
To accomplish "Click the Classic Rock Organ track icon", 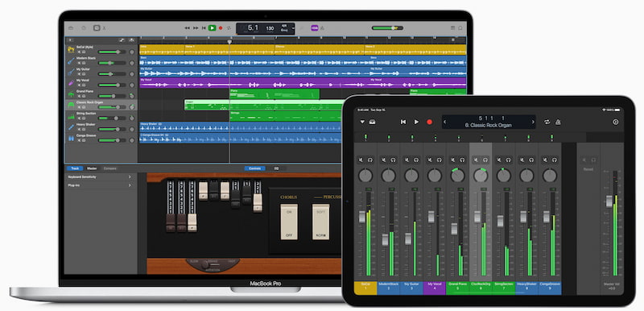I will pos(71,105).
